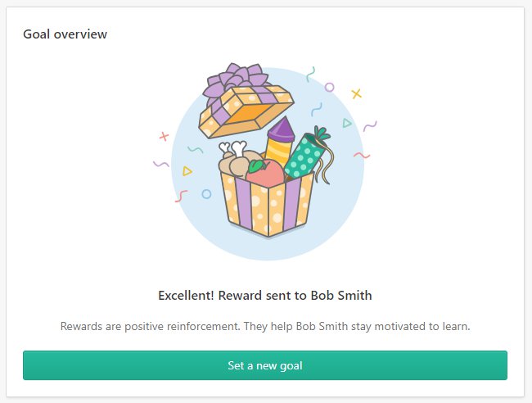Viewport: 532px width, 403px height.
Task: Select the chicken drumsticks in the box
Action: pyautogui.click(x=237, y=160)
